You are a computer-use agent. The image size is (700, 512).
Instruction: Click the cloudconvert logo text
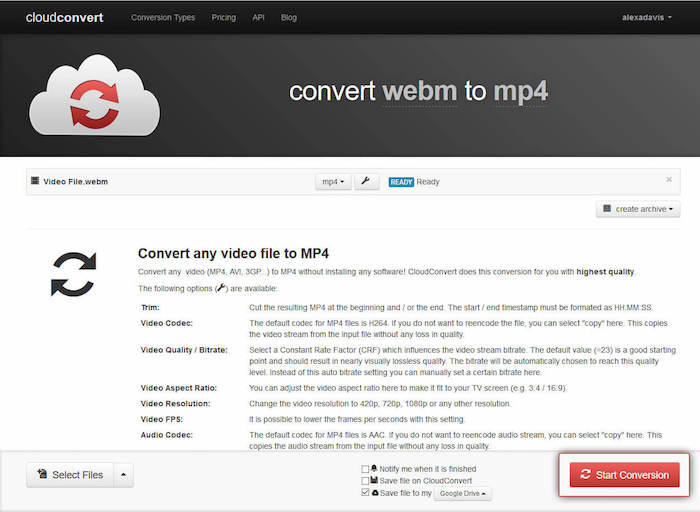coord(64,17)
